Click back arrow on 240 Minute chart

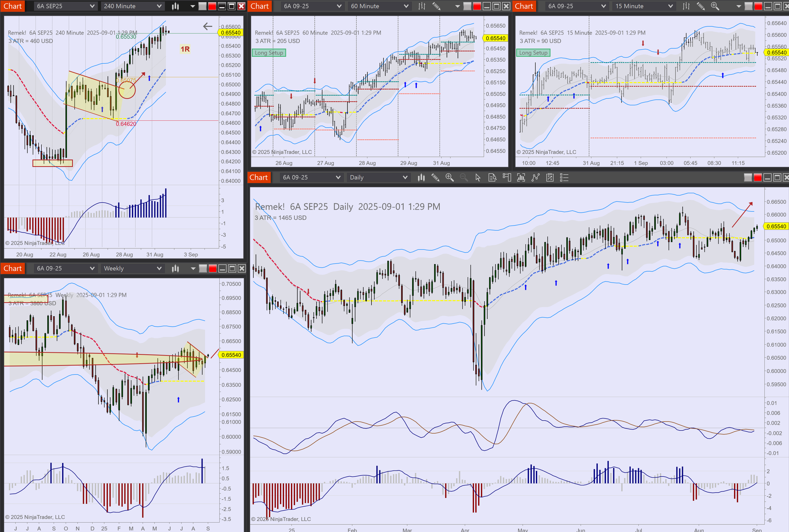click(207, 26)
